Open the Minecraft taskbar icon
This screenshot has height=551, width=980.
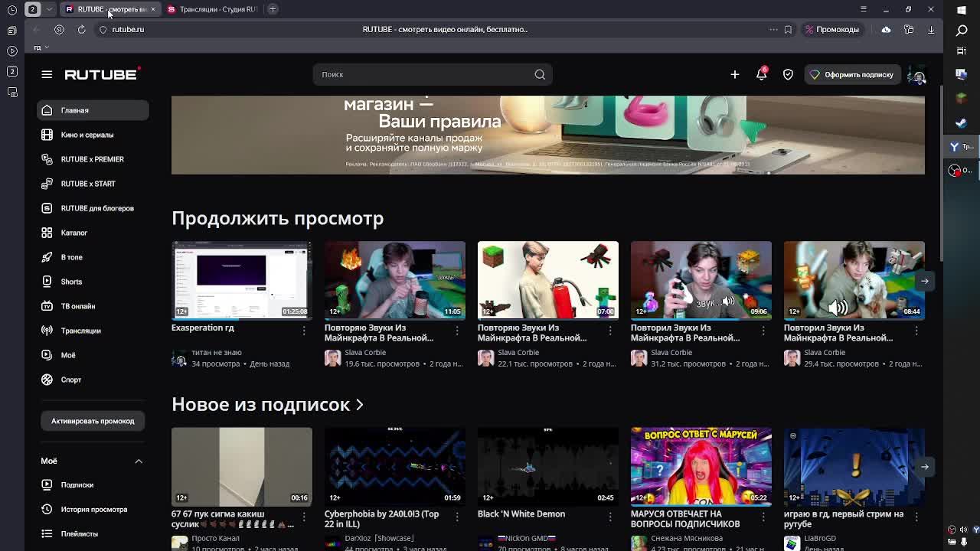click(962, 98)
